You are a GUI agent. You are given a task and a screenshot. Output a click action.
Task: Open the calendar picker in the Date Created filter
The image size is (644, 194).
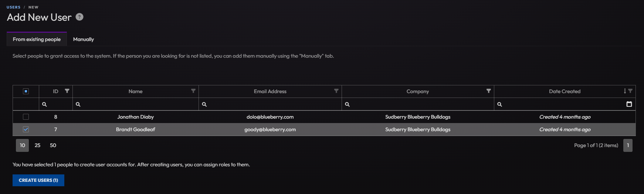(x=629, y=104)
